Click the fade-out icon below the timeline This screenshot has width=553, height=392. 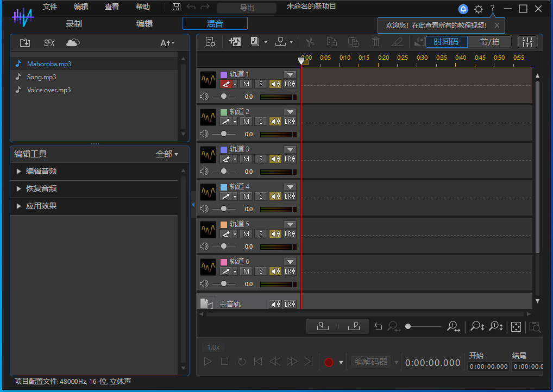354,326
